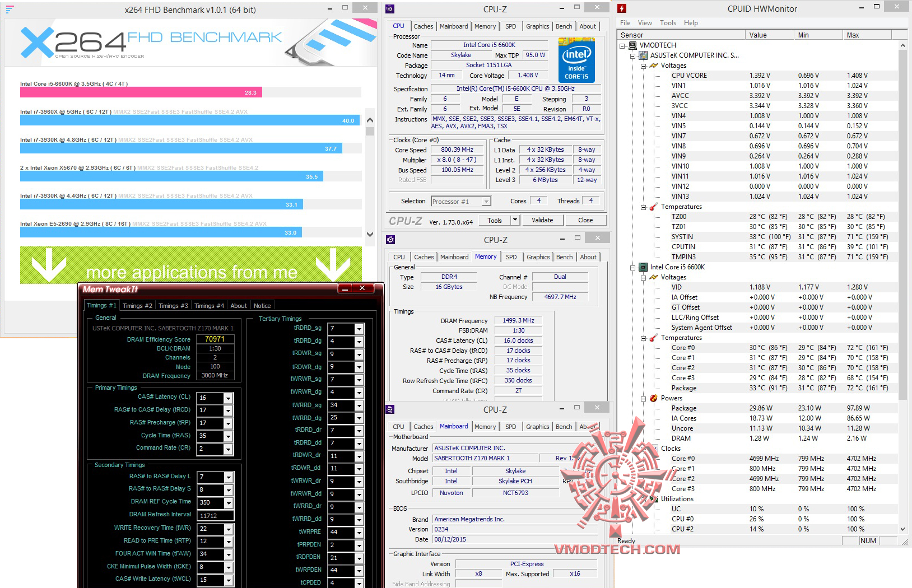
Task: Switch to the Timings #2 tab in MemTweakIt
Action: click(x=137, y=306)
